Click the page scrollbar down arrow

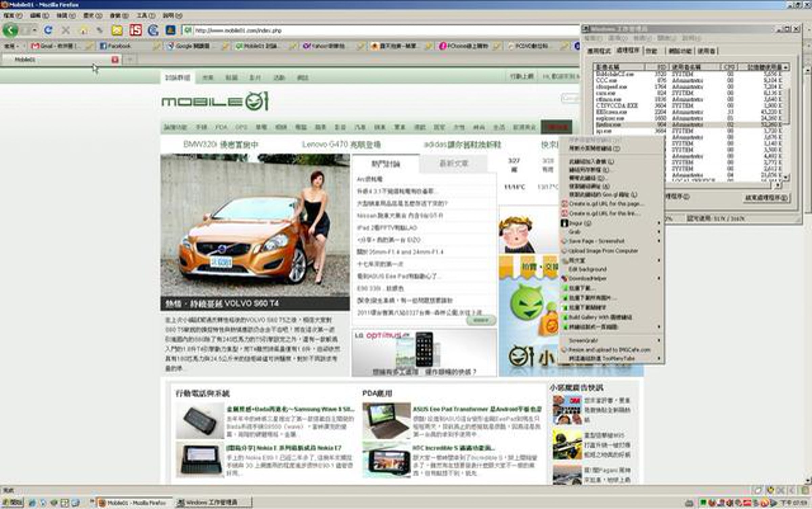point(808,481)
